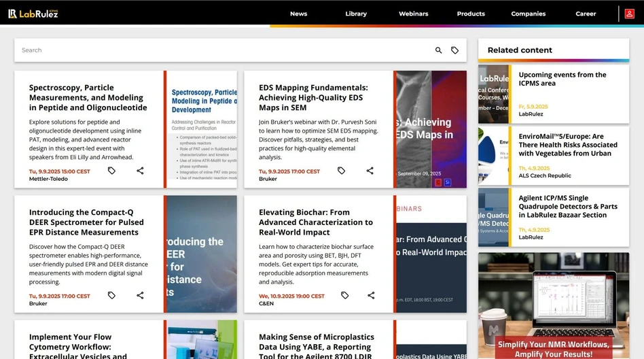
Task: Open Implement Your Flow Cytometry Workflow title
Action: coord(78,346)
